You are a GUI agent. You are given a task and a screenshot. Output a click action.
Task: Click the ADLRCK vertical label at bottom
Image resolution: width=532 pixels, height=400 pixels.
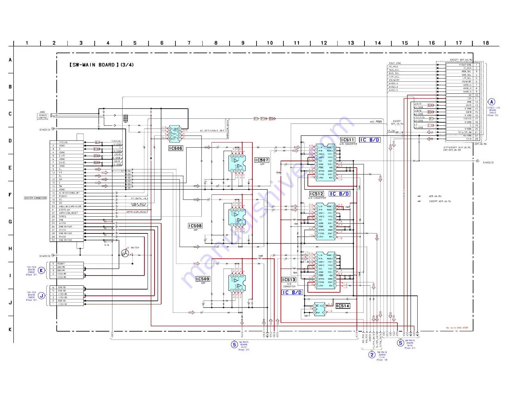pyautogui.click(x=367, y=338)
